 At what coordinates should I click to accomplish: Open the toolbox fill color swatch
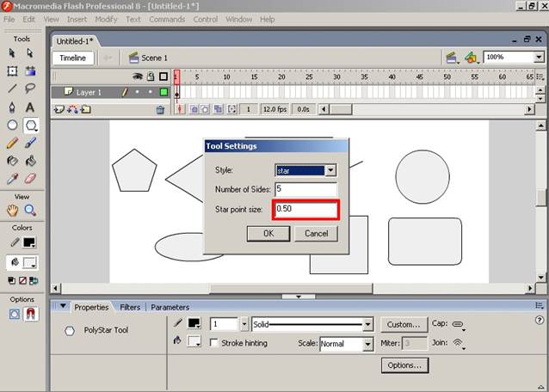(x=29, y=262)
